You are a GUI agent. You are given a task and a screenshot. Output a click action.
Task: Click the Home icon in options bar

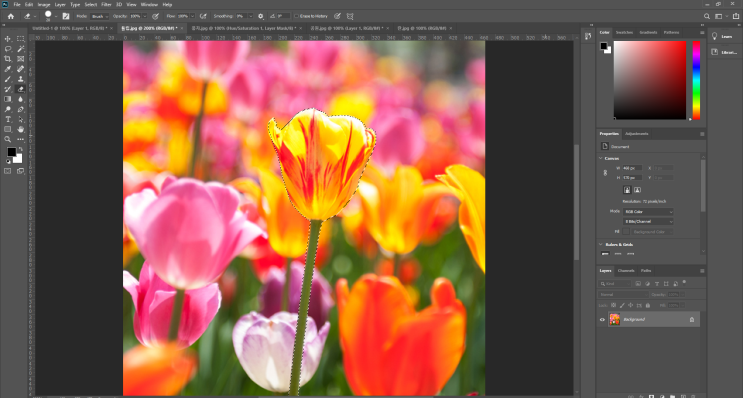[10, 16]
